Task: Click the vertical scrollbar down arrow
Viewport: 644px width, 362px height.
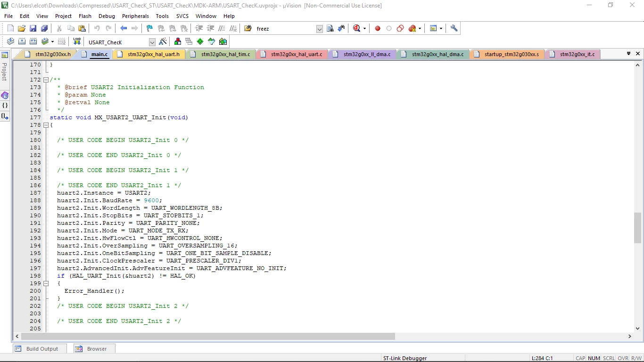Action: (638, 328)
